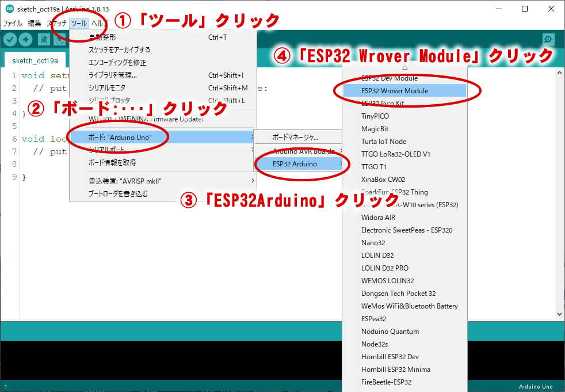Viewport: 565px width, 392px height.
Task: Expand the Arduino AVR Boards submenu
Action: pyautogui.click(x=298, y=151)
